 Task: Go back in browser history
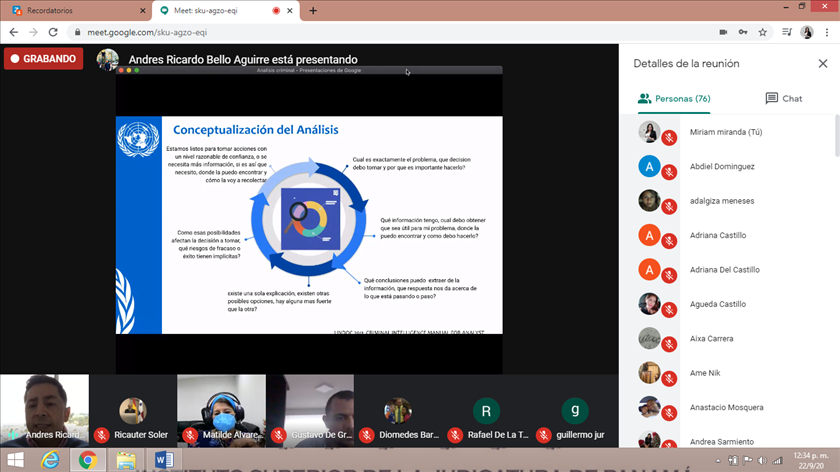pos(13,32)
